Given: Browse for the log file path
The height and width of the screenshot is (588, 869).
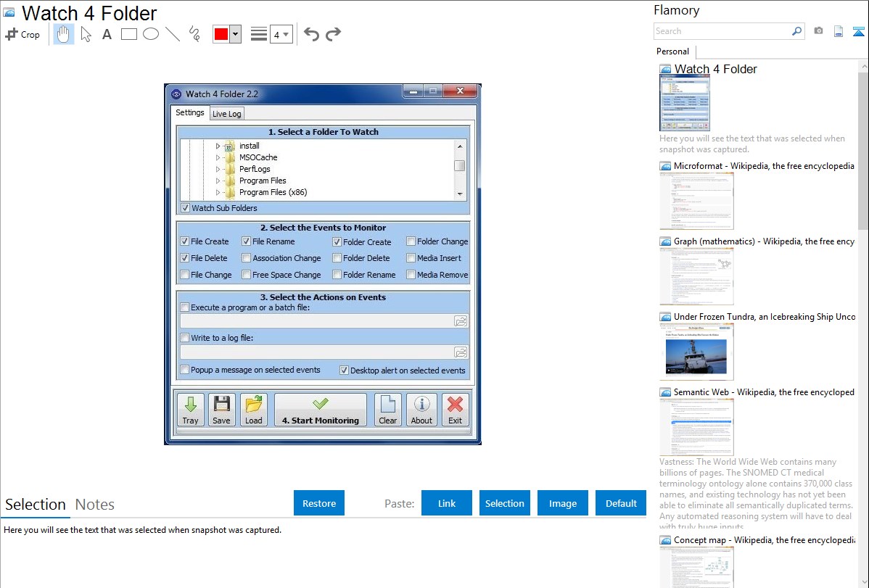Looking at the screenshot, I should [x=461, y=352].
